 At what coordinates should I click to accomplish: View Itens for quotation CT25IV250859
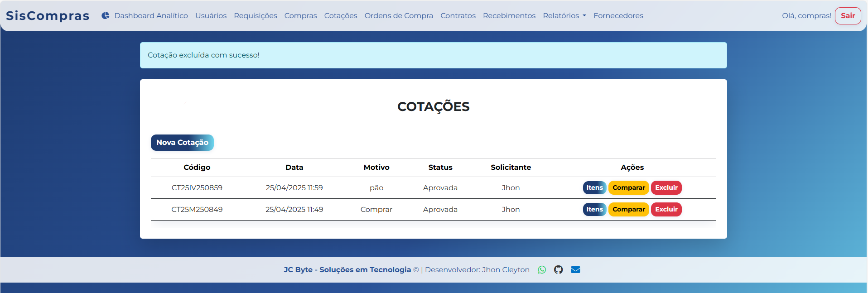click(x=594, y=187)
